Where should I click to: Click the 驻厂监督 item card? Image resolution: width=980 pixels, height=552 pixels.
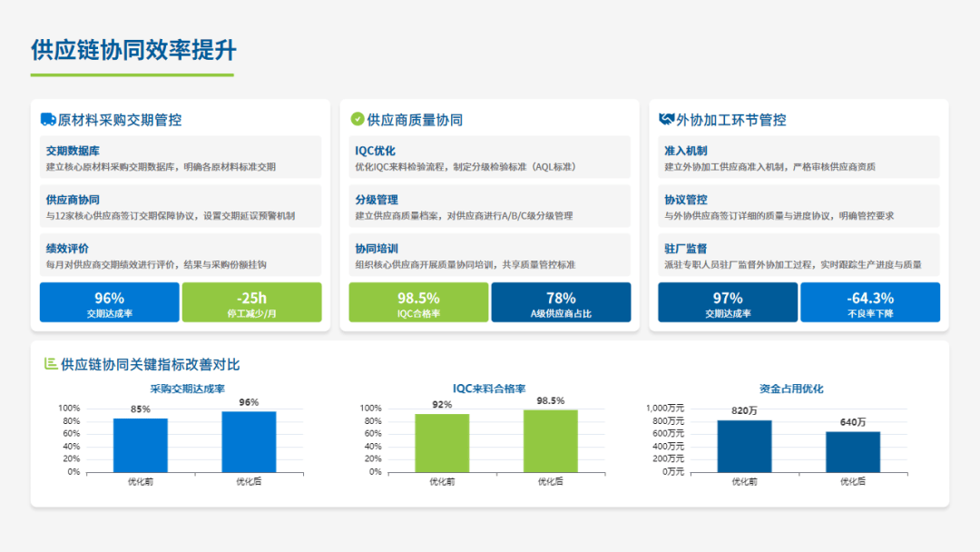[799, 255]
